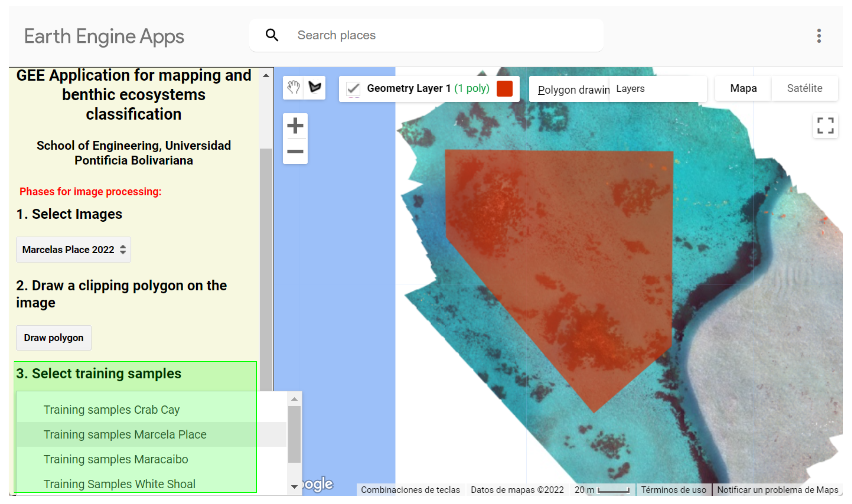
Task: Choose Training samples Crab Cay option
Action: [111, 410]
